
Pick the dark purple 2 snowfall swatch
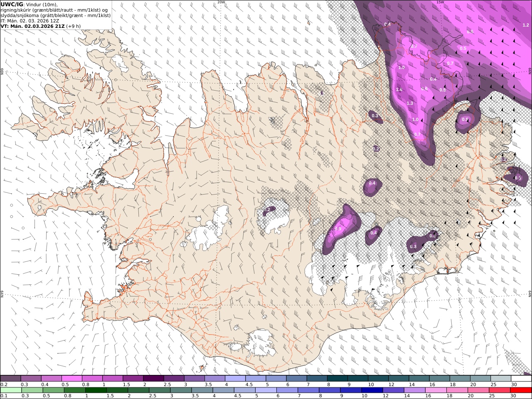coord(153,378)
